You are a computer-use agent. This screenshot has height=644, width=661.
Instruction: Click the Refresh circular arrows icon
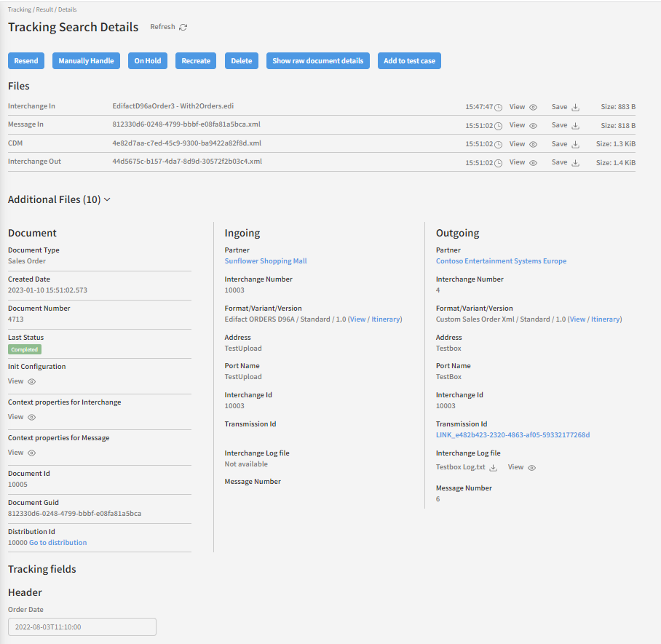pos(183,28)
